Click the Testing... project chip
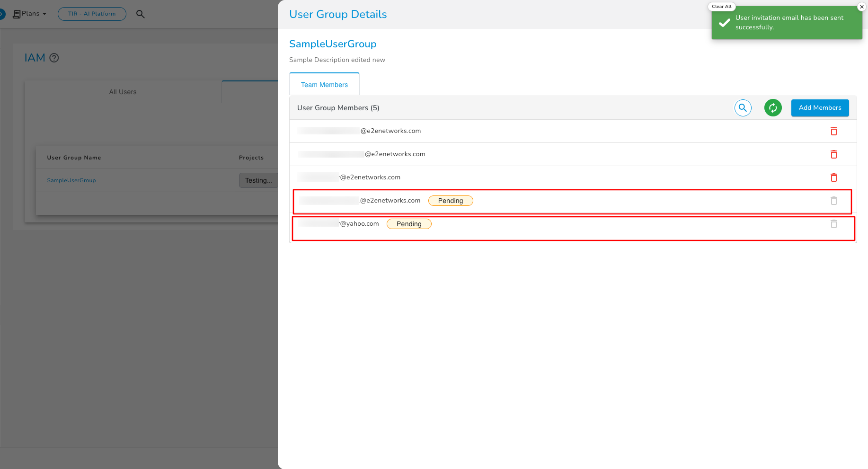 (x=258, y=180)
